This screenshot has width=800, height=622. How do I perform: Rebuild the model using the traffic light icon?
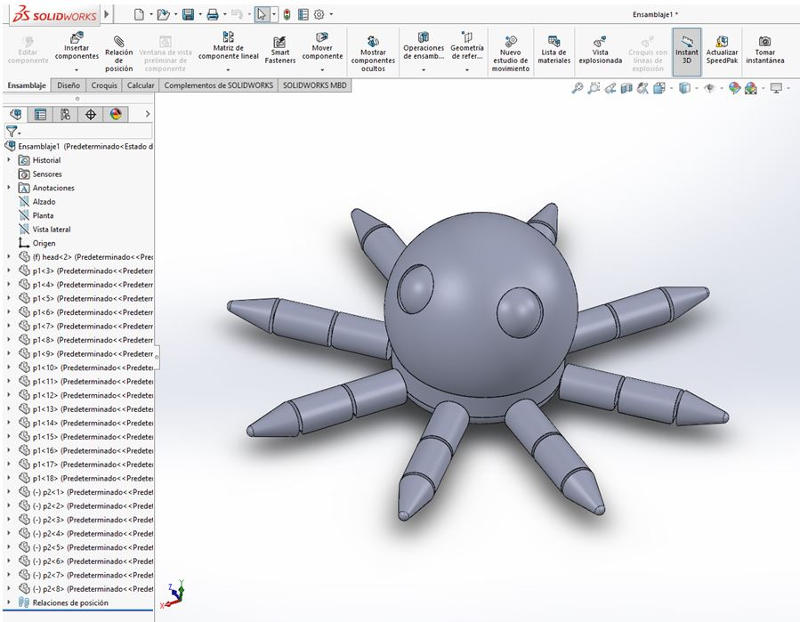pos(287,14)
